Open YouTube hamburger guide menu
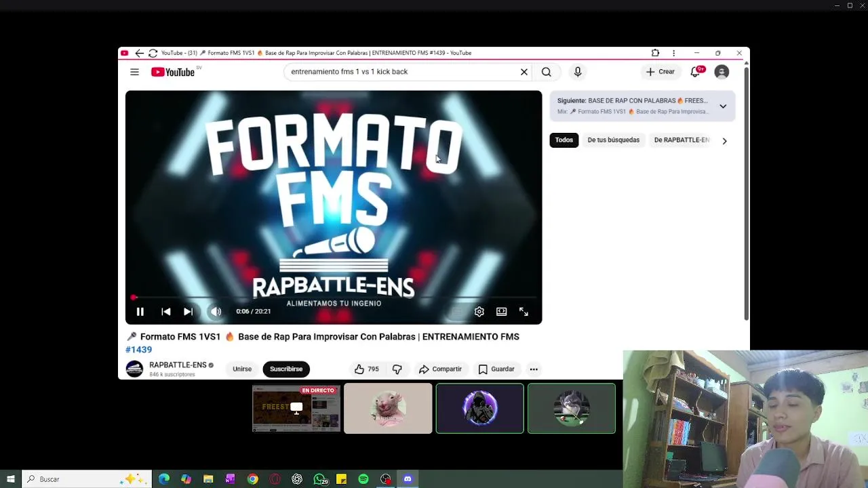 (x=134, y=72)
